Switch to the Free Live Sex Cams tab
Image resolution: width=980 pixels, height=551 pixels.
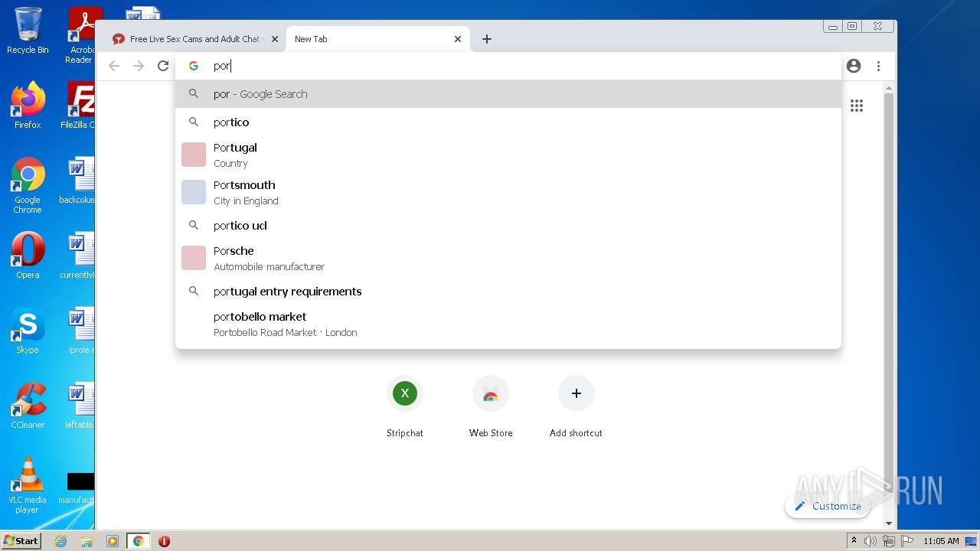tap(195, 39)
